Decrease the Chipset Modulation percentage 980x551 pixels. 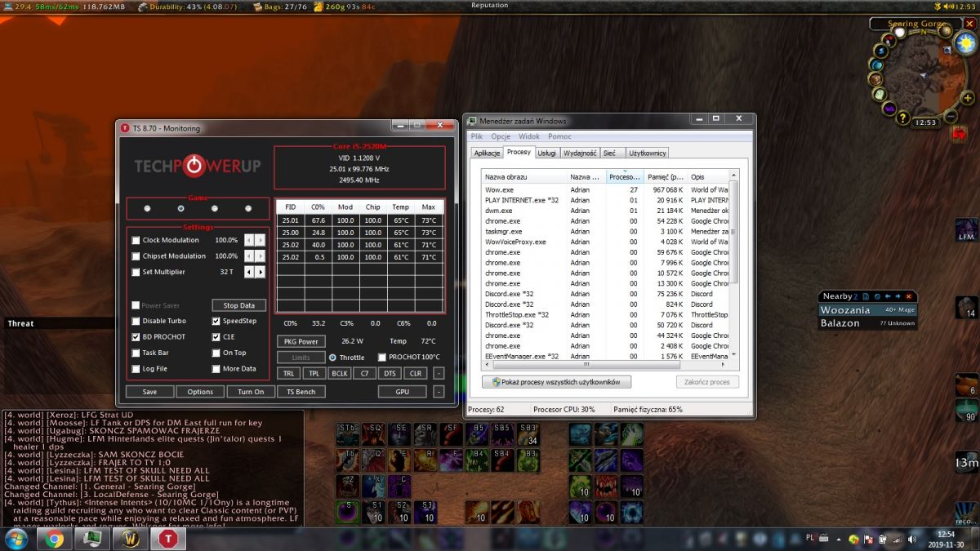[x=250, y=256]
